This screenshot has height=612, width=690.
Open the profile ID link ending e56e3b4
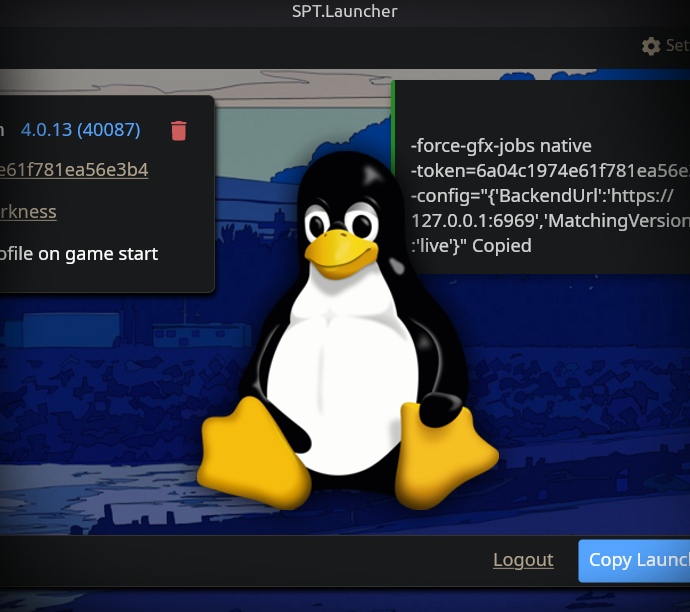tap(74, 170)
